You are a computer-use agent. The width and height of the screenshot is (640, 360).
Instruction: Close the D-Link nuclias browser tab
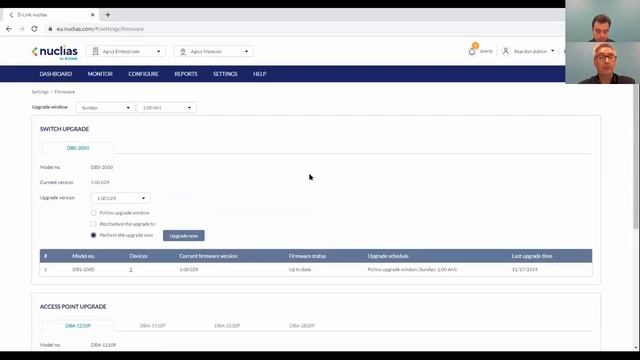(x=93, y=15)
